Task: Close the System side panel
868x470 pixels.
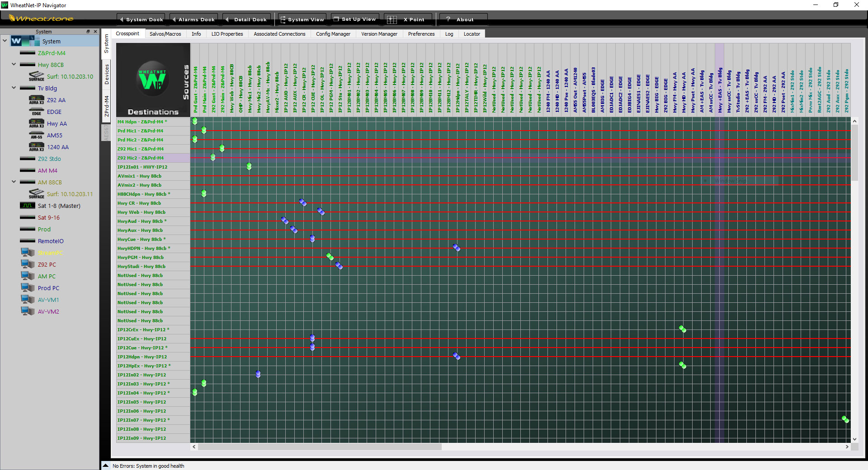Action: (95, 32)
